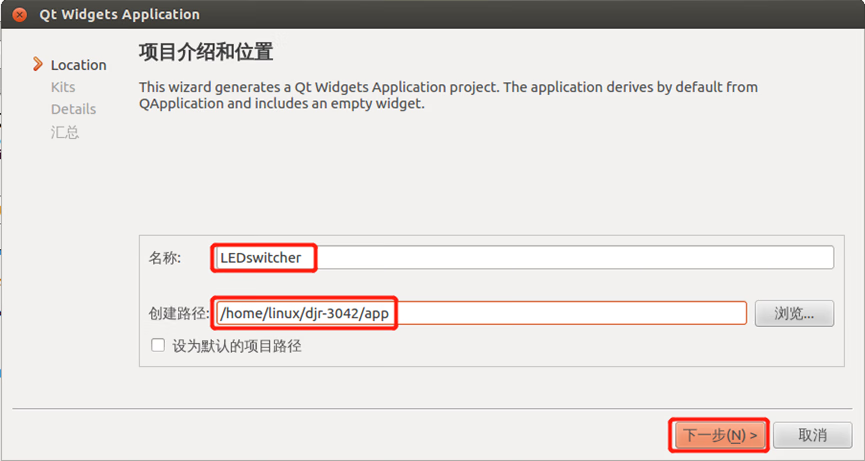Viewport: 865px width, 461px height.
Task: Select the Location wizard step
Action: coord(78,65)
